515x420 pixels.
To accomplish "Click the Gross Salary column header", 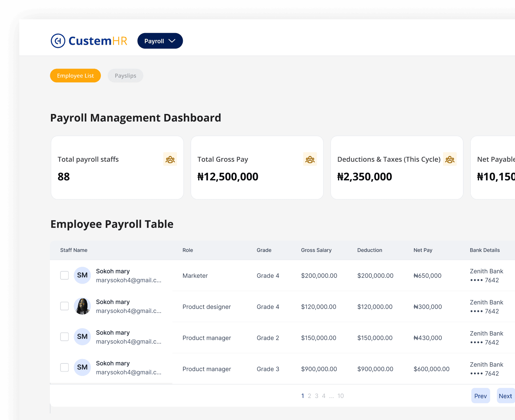I will [x=316, y=250].
